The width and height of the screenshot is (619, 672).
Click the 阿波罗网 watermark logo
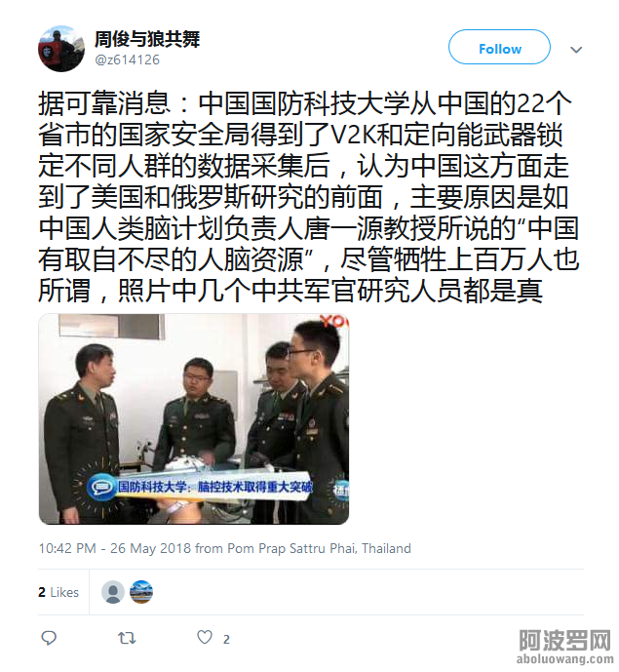point(565,641)
